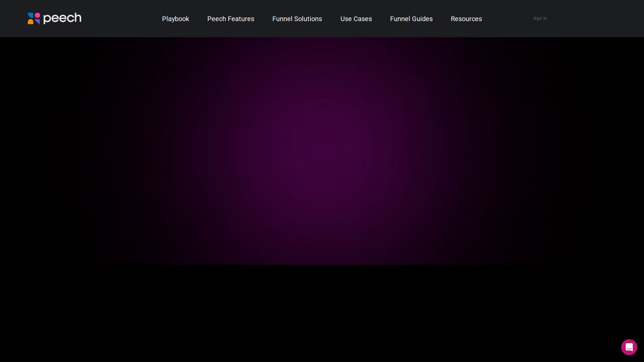Expand the Use Cases menu
The height and width of the screenshot is (362, 644).
click(x=356, y=19)
